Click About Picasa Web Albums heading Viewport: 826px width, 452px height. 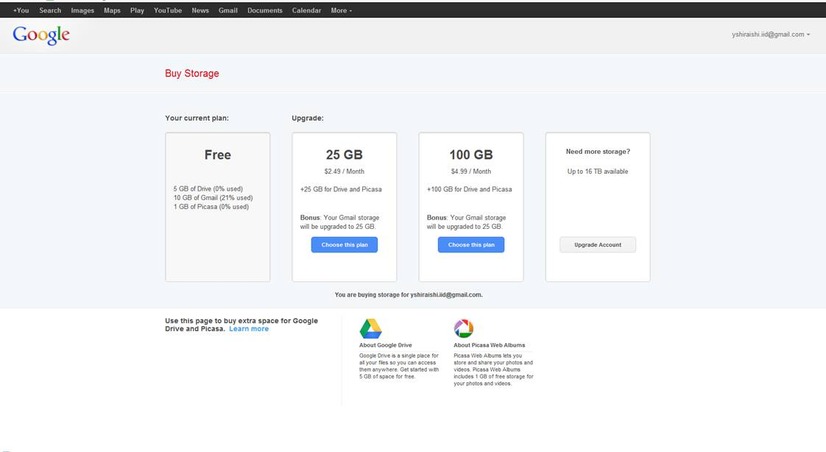489,345
